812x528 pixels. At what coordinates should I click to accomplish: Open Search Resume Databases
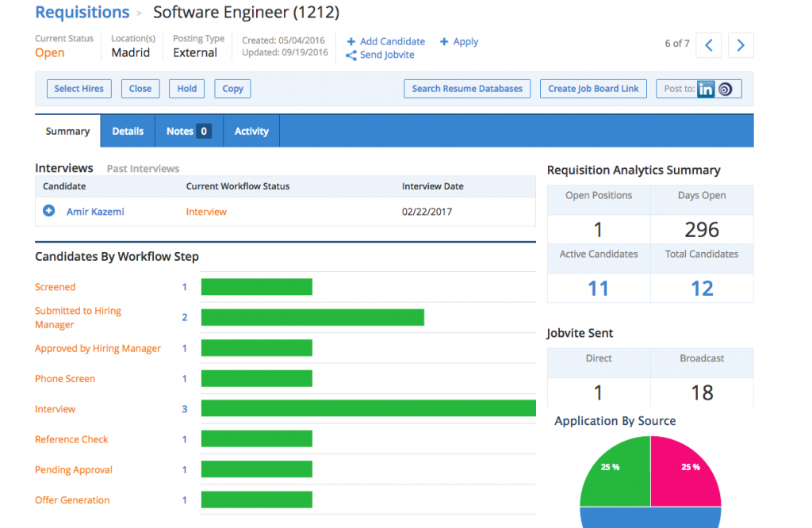tap(467, 89)
